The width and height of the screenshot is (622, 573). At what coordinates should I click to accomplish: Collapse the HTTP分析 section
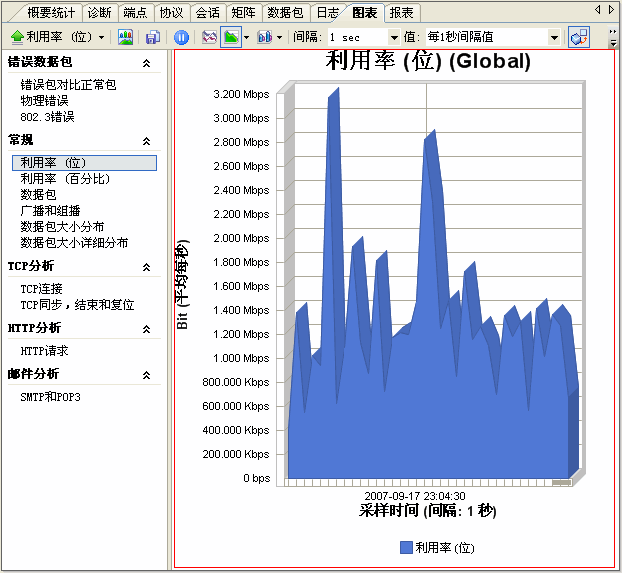click(146, 329)
